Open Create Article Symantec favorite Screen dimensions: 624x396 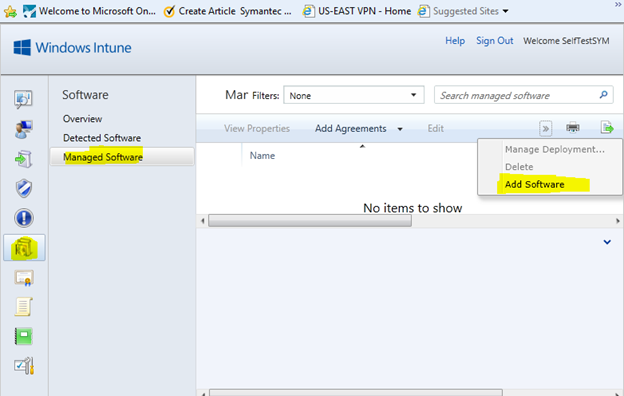point(228,11)
